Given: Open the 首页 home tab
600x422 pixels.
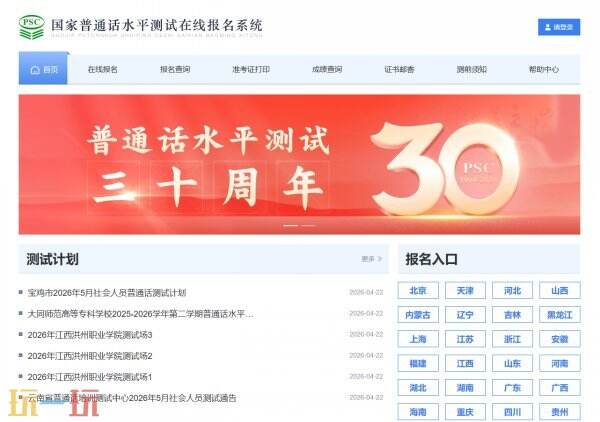Looking at the screenshot, I should click(x=44, y=69).
